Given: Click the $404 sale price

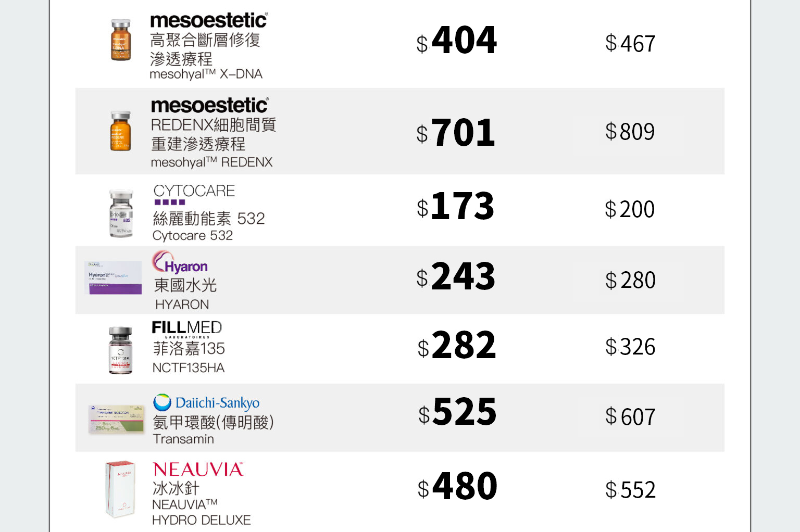Looking at the screenshot, I should point(457,41).
